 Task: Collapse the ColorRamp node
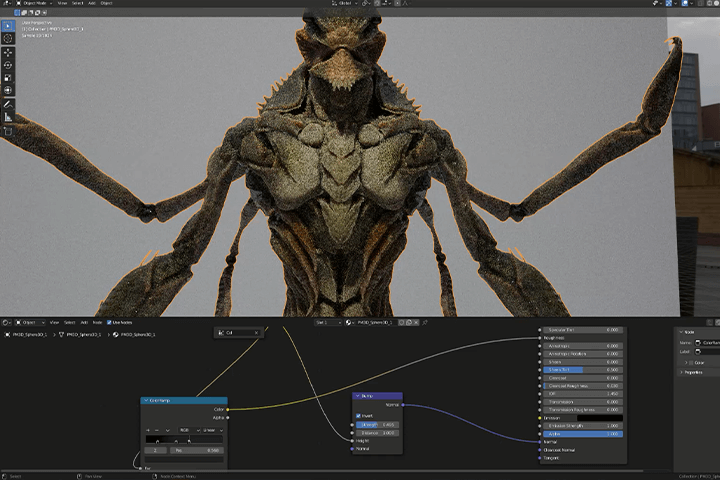coord(146,401)
